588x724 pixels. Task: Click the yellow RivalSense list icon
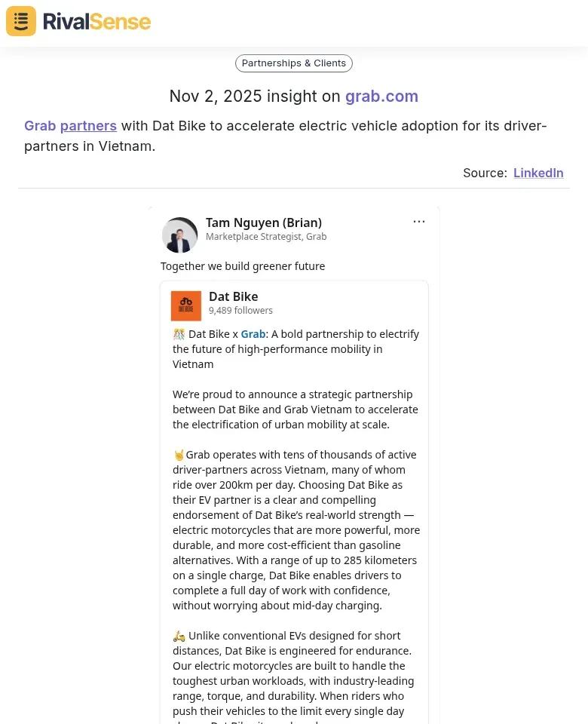click(20, 21)
